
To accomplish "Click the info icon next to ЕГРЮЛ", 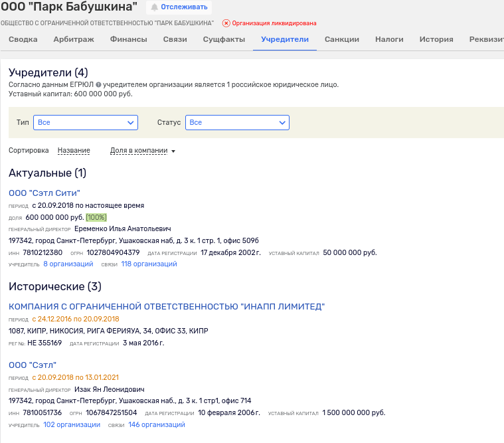I will pyautogui.click(x=98, y=85).
